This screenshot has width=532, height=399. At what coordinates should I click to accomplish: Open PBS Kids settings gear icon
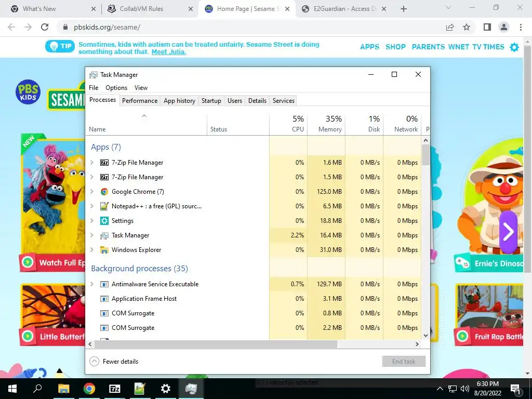tap(514, 47)
